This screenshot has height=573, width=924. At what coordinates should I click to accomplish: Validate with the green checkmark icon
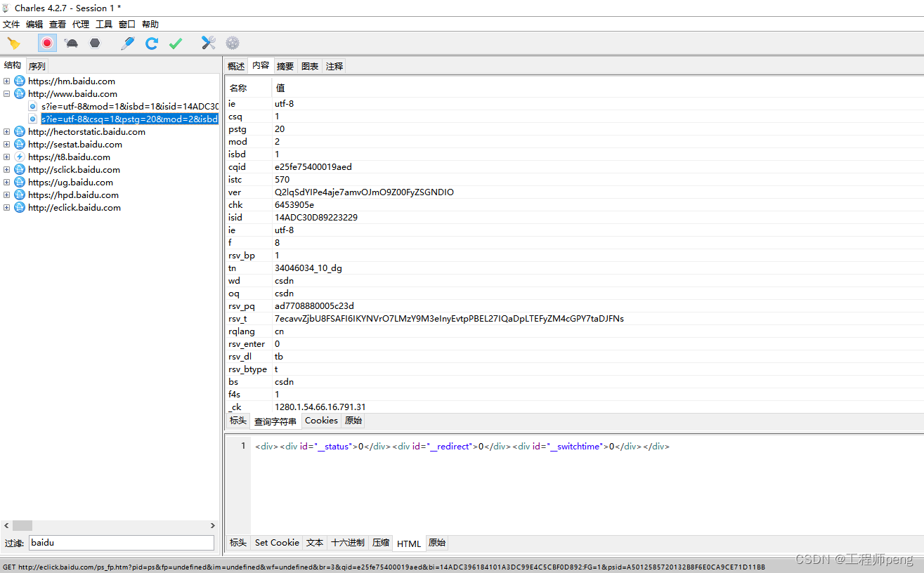(176, 44)
